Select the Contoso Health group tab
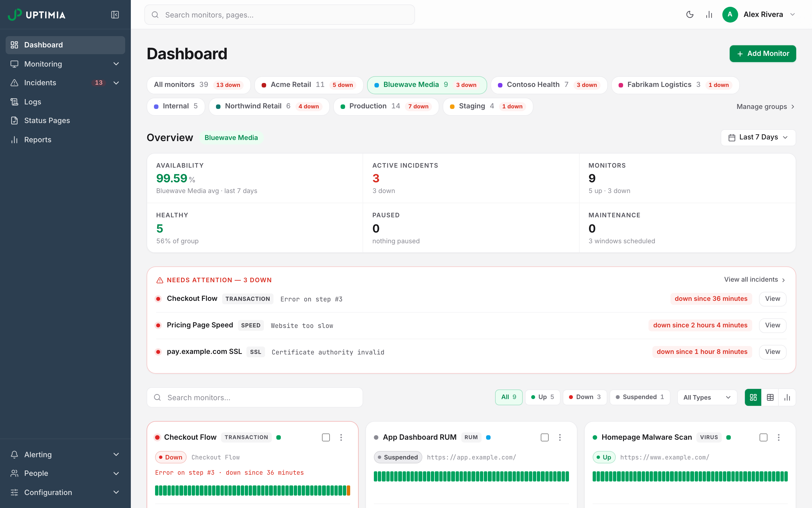This screenshot has width=812, height=508. click(x=549, y=85)
